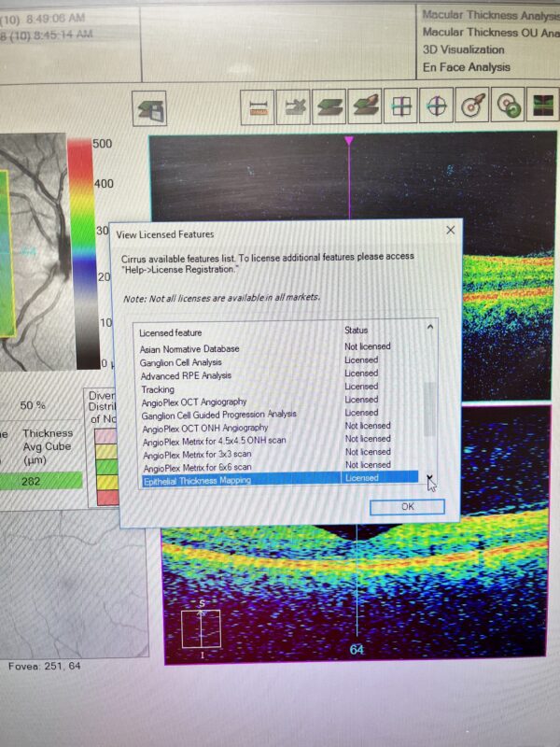This screenshot has width=560, height=747.
Task: Select the Tracking feature row
Action: point(279,388)
